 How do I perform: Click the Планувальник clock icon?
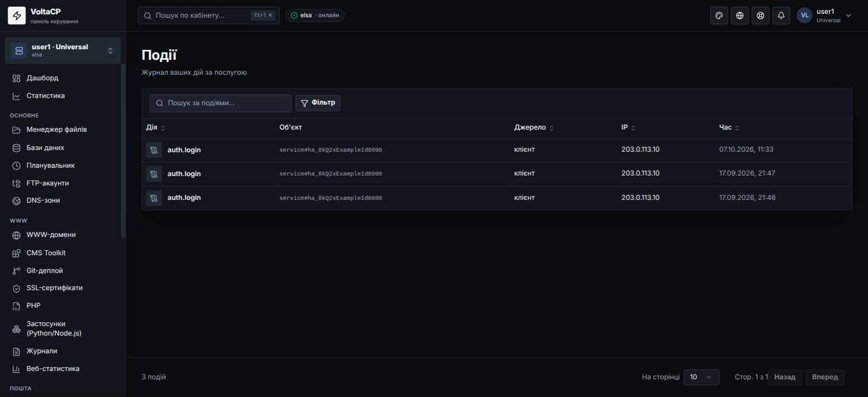(17, 166)
